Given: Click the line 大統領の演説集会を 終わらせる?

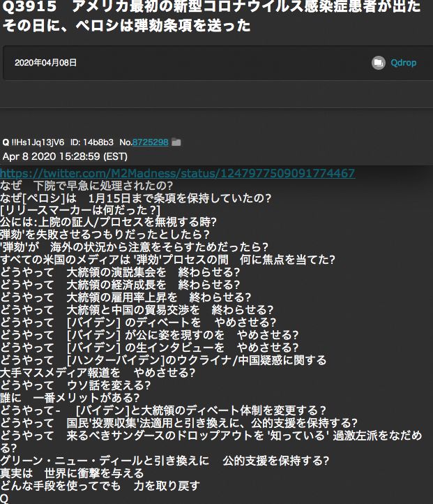Looking at the screenshot, I should [120, 272].
